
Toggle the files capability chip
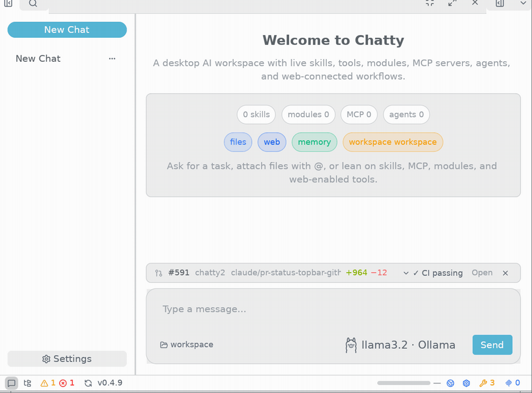click(x=238, y=142)
